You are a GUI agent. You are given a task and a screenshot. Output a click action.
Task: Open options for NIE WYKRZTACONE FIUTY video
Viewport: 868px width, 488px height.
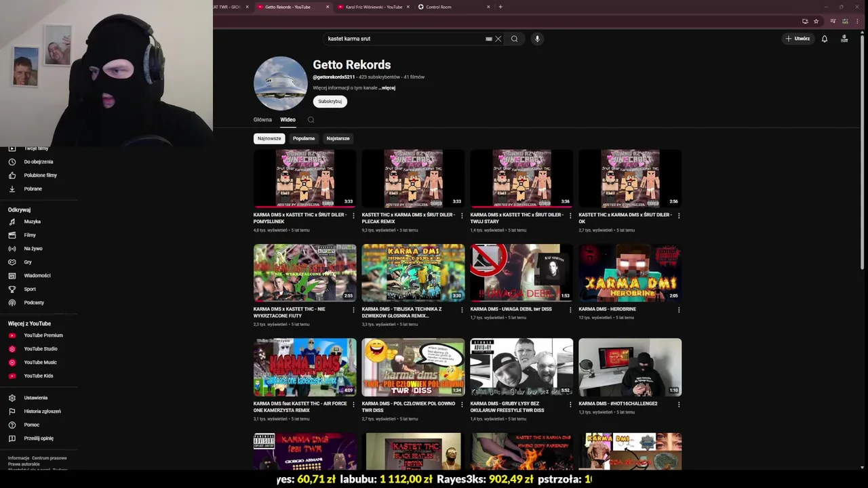(x=353, y=310)
